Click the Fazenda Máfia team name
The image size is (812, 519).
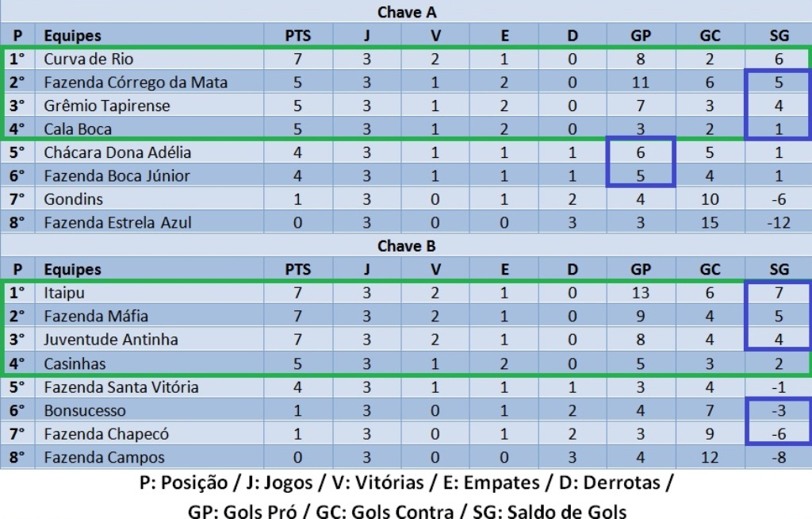96,316
